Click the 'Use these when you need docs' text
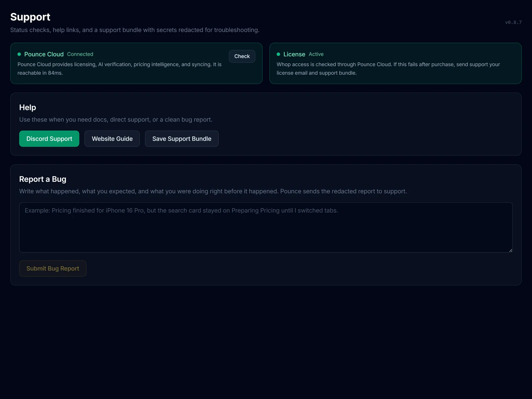This screenshot has height=399, width=532. [x=116, y=119]
